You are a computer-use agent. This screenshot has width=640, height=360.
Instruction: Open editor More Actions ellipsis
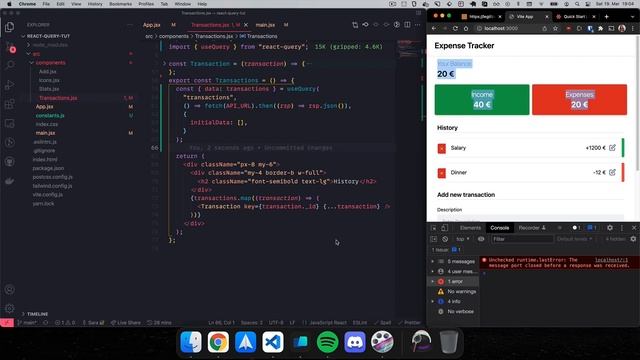coord(417,25)
